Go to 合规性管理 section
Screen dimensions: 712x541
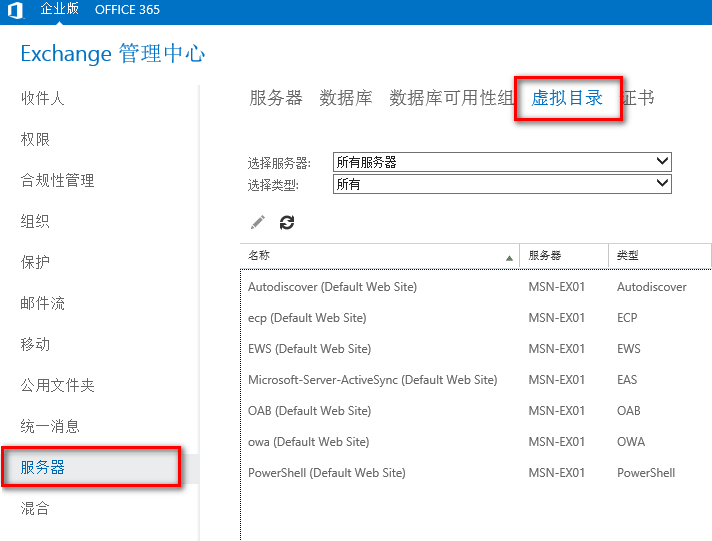[57, 180]
